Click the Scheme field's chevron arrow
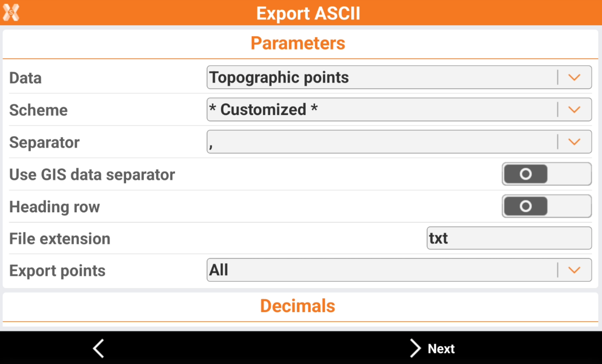Image resolution: width=602 pixels, height=364 pixels. tap(574, 109)
